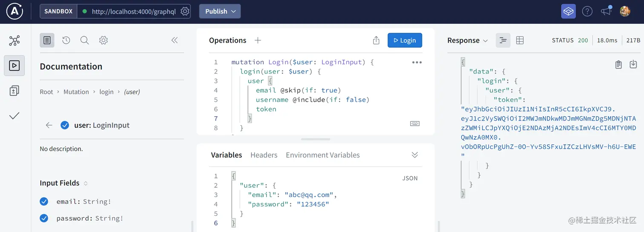Click the "123456" password value

tap(313, 204)
